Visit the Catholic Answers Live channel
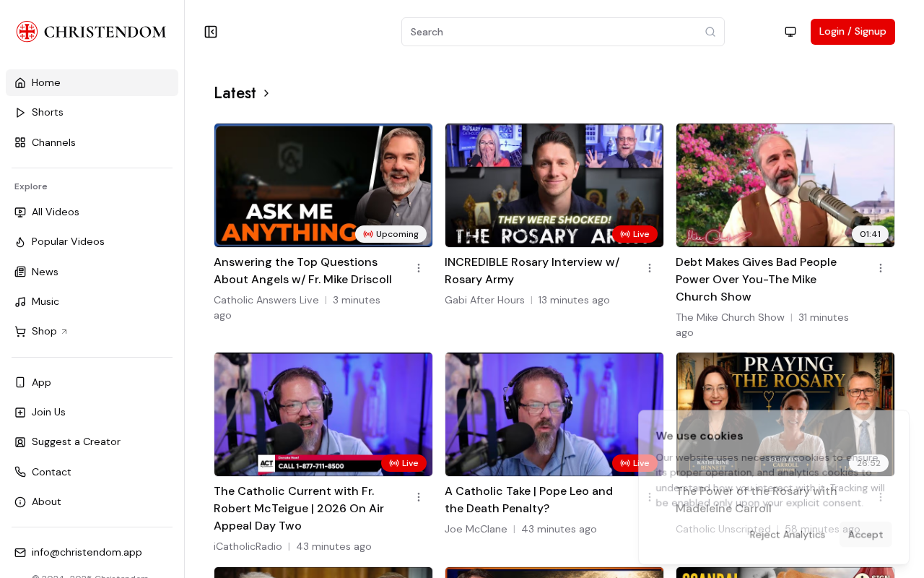 266,300
